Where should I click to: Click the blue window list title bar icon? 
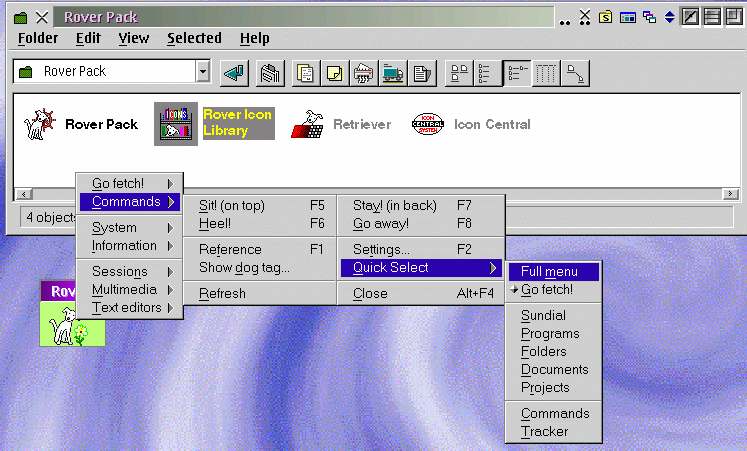pyautogui.click(x=627, y=18)
